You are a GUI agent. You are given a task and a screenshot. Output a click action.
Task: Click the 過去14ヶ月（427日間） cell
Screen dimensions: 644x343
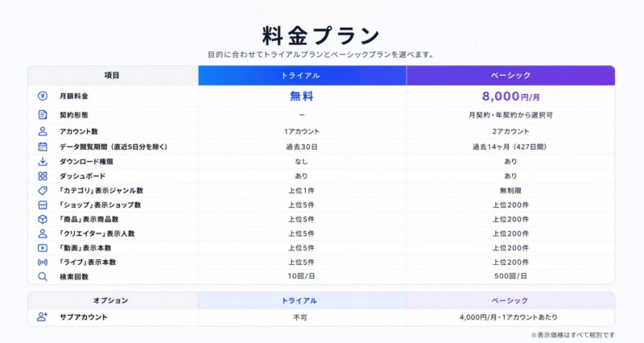click(510, 147)
